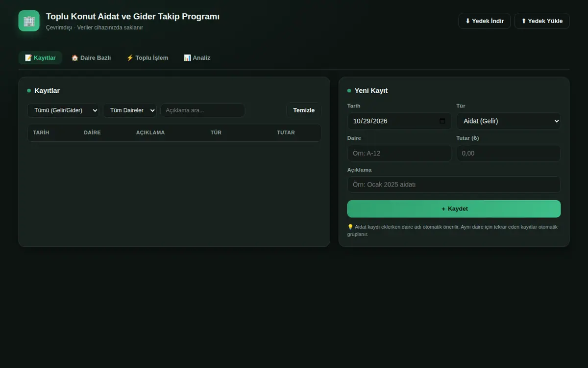Screen dimensions: 588x368
Task: Click the TÜR column header
Action: (216, 132)
